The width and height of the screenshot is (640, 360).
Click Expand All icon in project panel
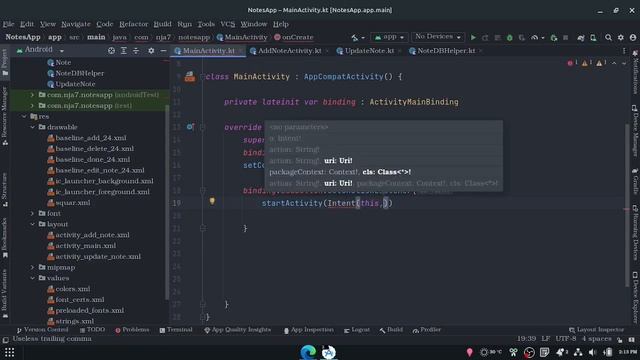pos(124,51)
